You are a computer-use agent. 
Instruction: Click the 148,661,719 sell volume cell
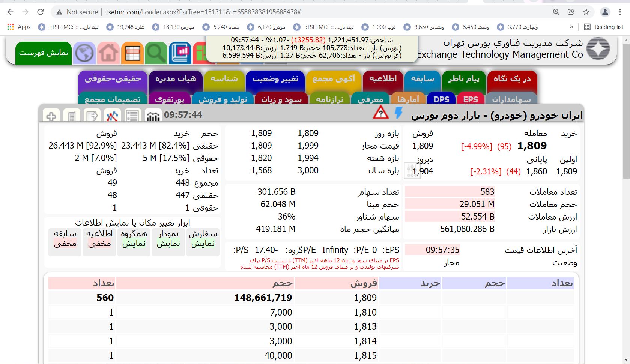coord(206,298)
